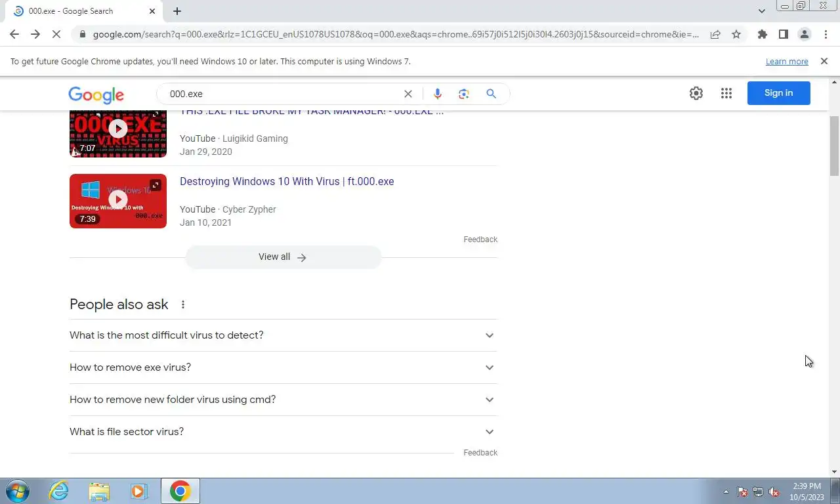Show hidden system tray icons
840x504 pixels.
726,492
